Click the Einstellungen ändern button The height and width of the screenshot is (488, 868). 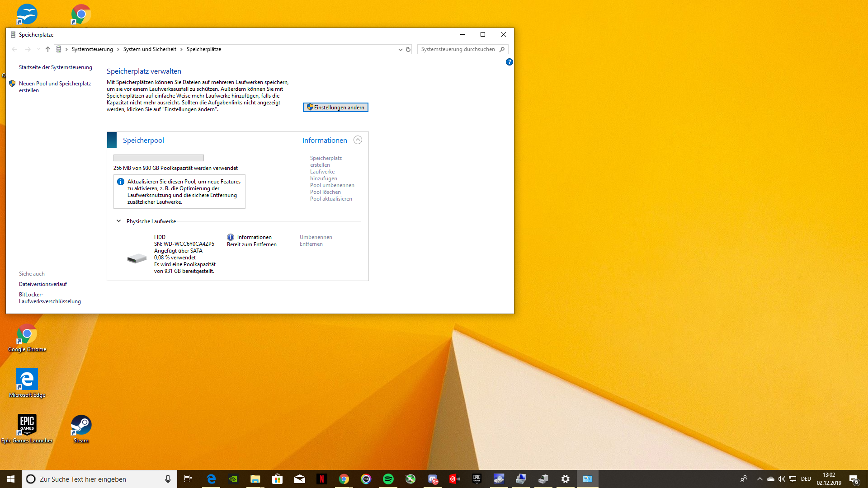(x=335, y=108)
